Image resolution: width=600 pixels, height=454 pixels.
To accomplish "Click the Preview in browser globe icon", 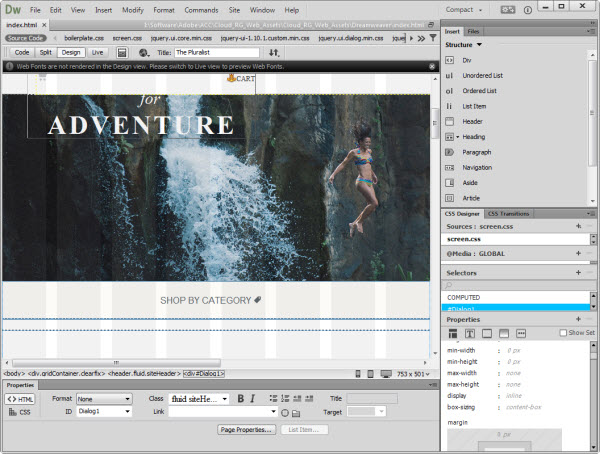I will coord(144,52).
